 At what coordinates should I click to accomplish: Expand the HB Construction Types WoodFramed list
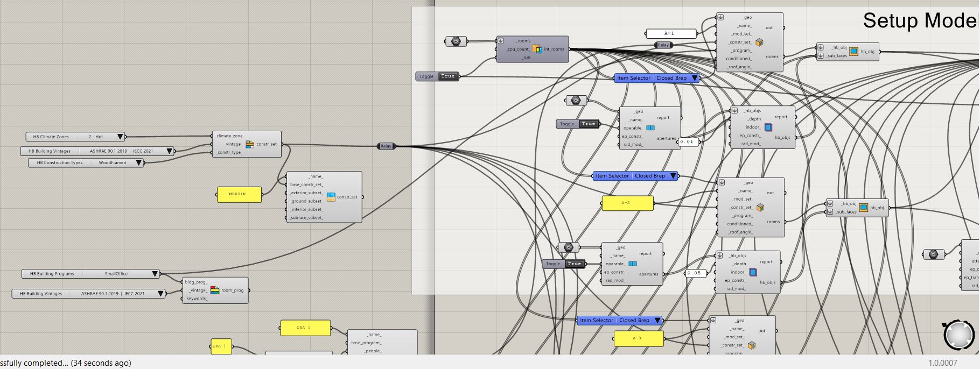pos(138,162)
